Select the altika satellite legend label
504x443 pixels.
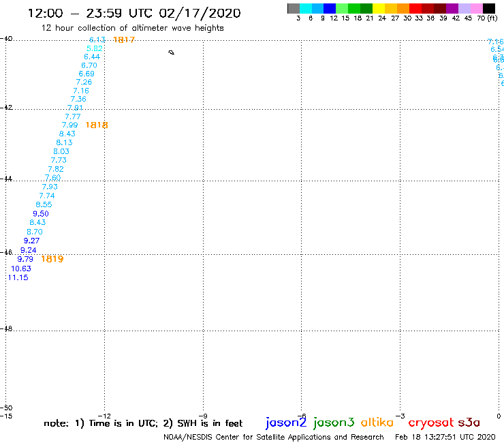coord(377,422)
